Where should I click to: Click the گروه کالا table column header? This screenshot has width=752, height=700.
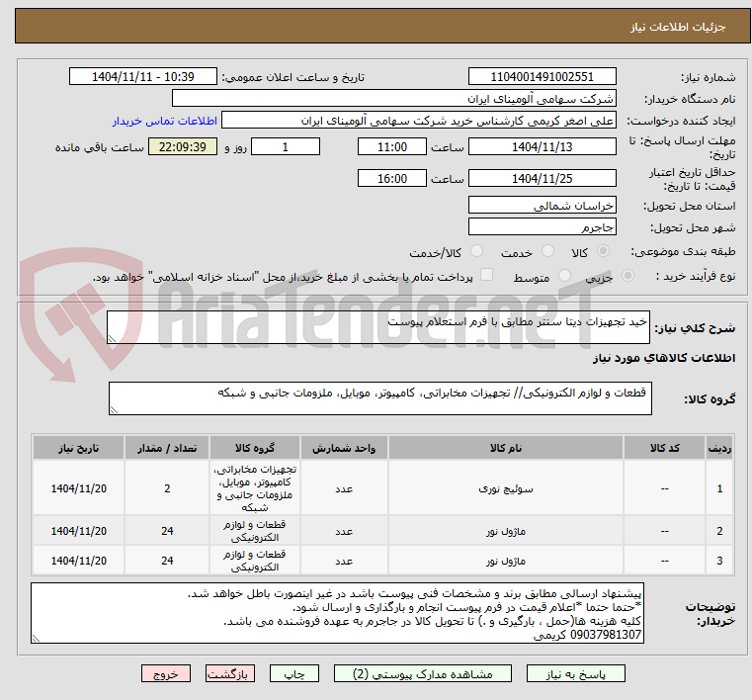click(x=255, y=448)
